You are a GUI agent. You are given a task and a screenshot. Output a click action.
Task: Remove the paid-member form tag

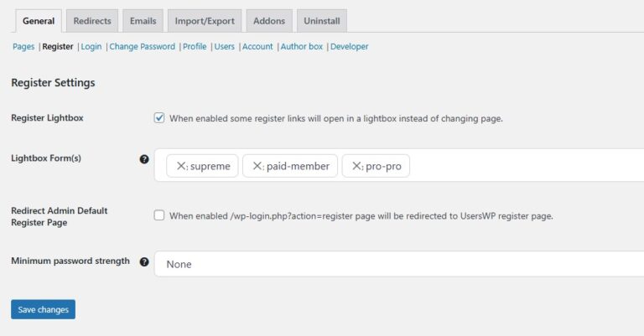[x=257, y=166]
